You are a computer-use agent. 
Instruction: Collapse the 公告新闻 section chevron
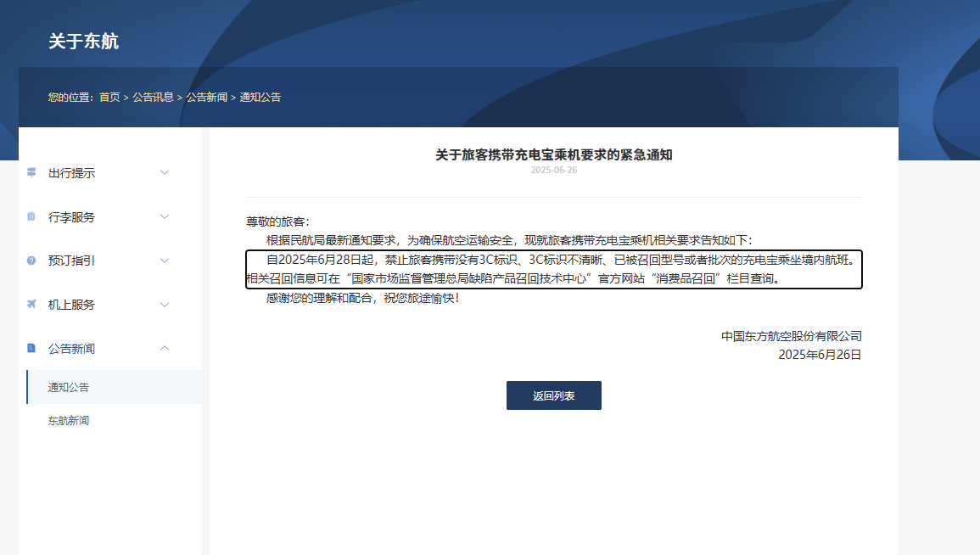165,348
